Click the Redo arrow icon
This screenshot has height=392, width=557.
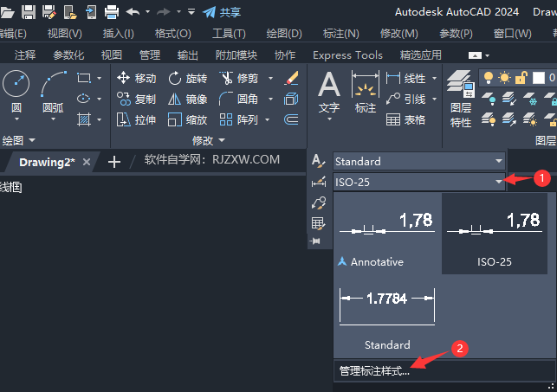pyautogui.click(x=164, y=12)
